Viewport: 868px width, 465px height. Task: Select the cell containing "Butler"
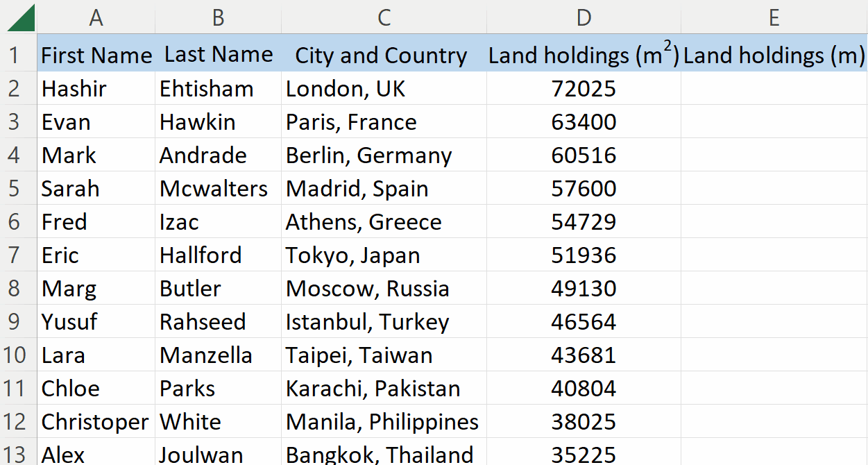[218, 288]
